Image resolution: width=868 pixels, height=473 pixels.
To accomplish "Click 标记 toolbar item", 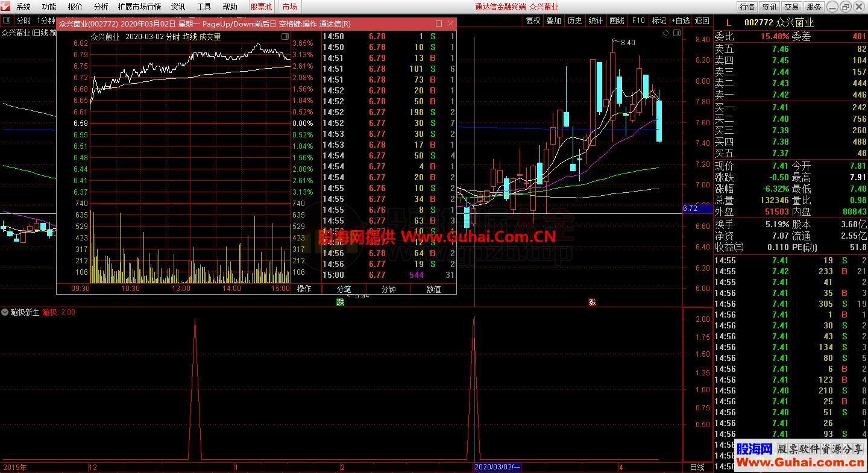I will (x=659, y=20).
